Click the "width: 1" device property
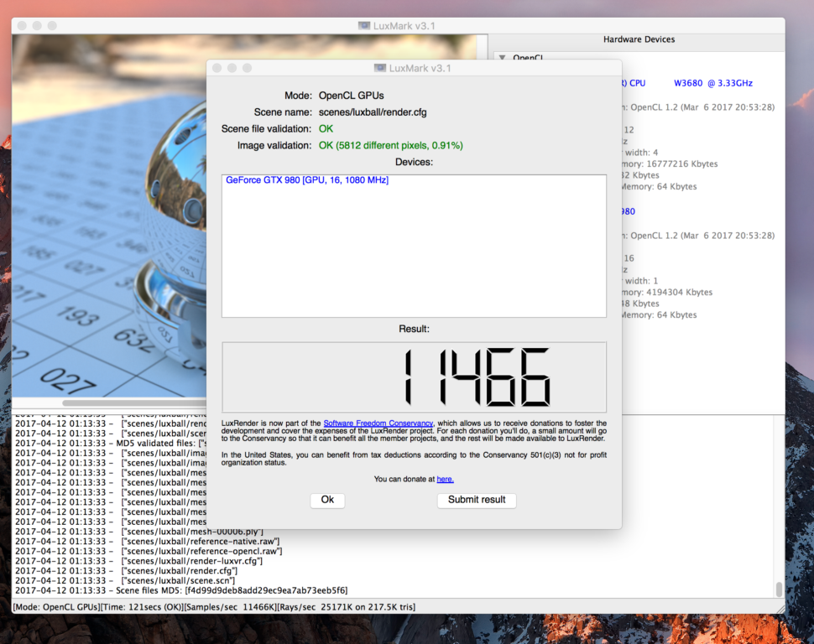The height and width of the screenshot is (644, 814). pyautogui.click(x=640, y=281)
